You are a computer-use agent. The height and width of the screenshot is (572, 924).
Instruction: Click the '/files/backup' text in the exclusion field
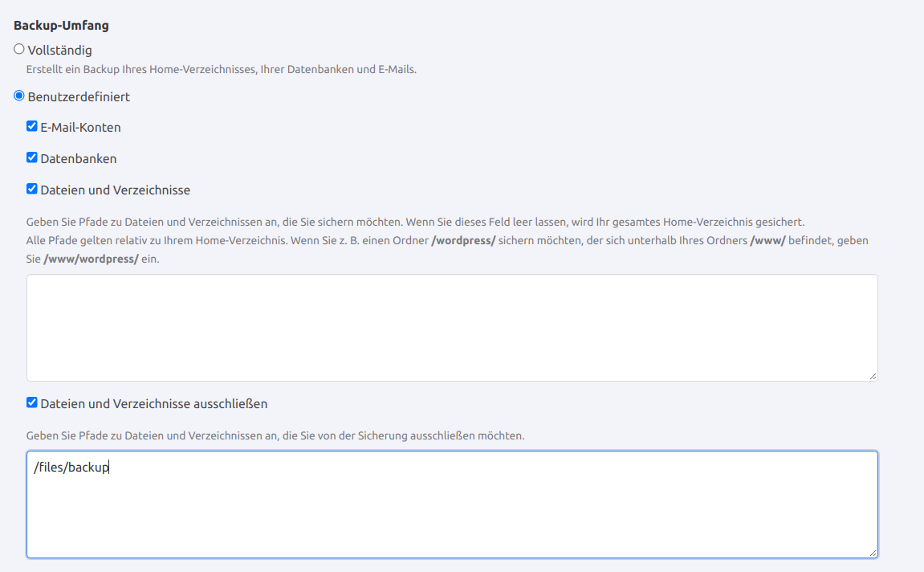71,468
